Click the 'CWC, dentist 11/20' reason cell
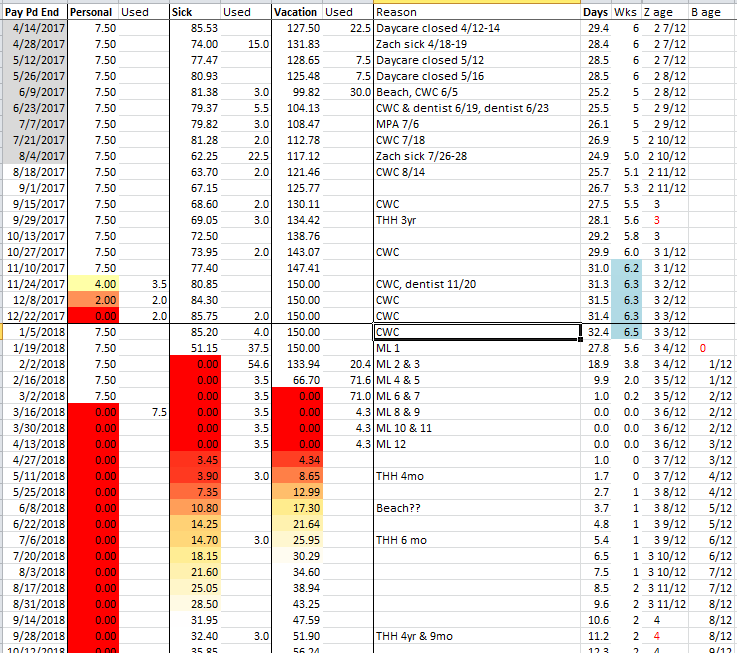The image size is (737, 653). [477, 284]
